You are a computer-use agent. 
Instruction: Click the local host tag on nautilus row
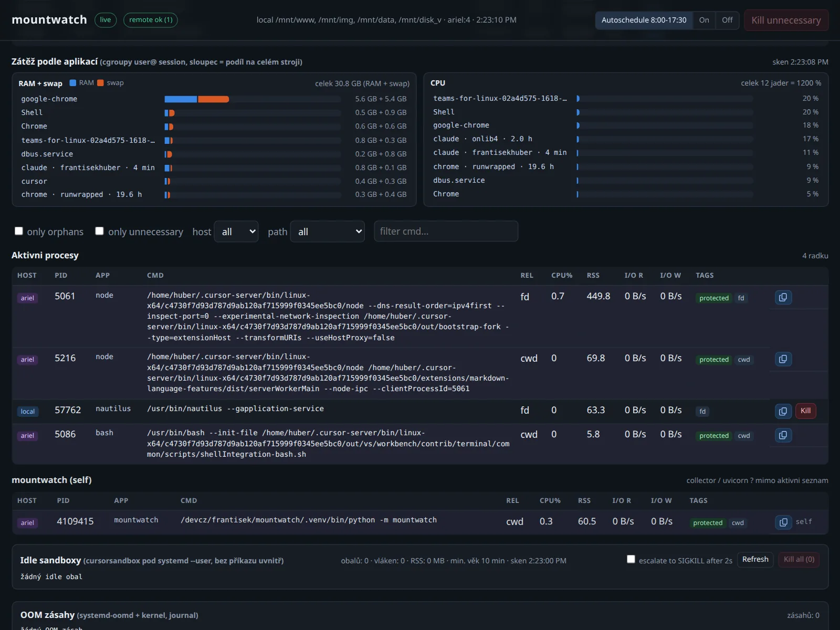tap(28, 412)
